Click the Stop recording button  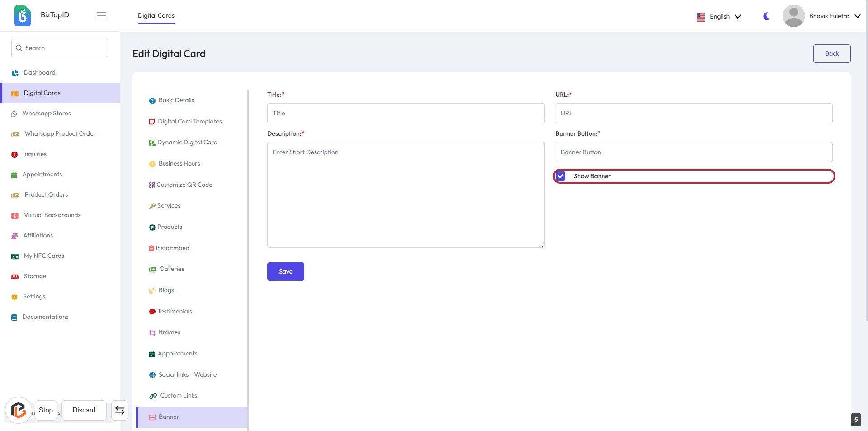click(x=46, y=410)
